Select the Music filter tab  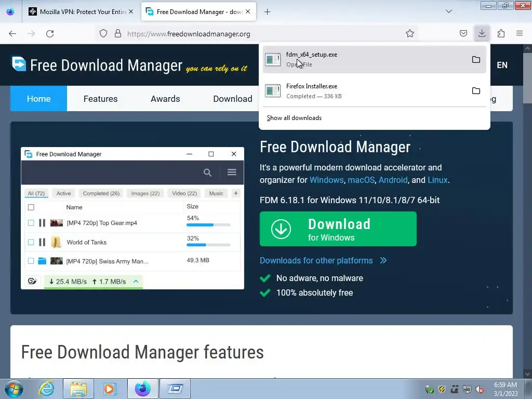click(216, 193)
